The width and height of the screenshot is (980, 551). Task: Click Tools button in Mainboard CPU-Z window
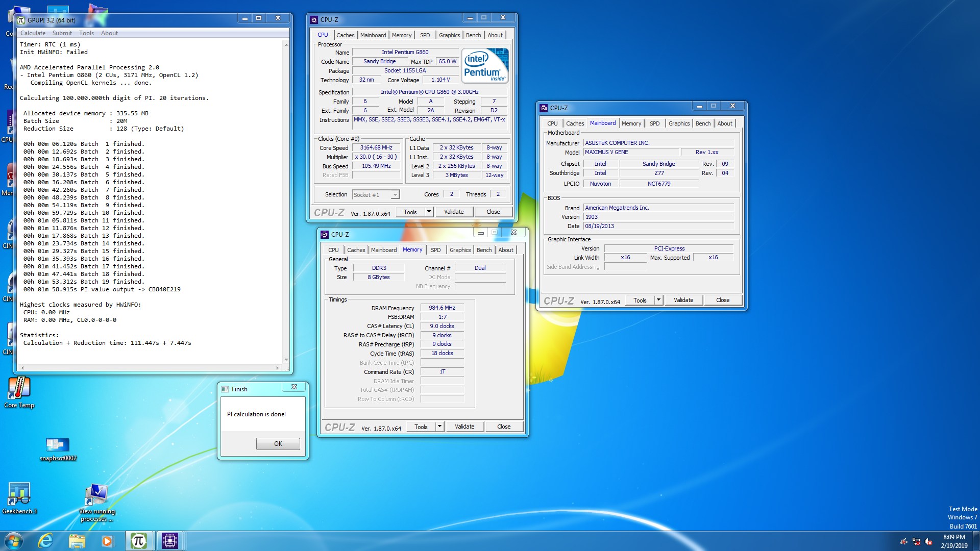[640, 300]
